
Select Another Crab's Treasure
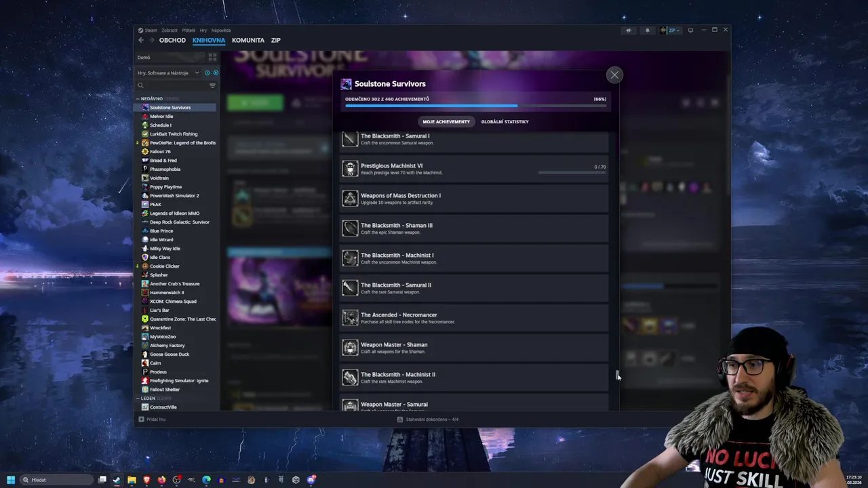click(176, 284)
